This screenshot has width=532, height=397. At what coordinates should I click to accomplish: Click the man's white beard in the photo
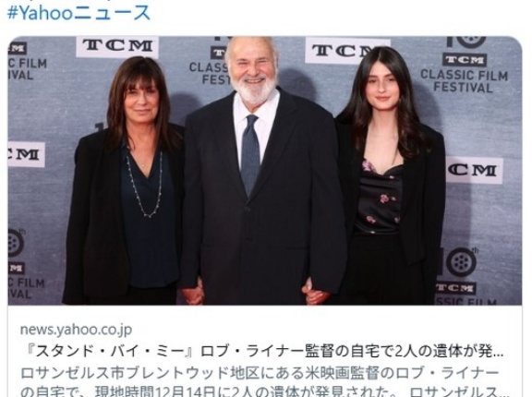coord(254,90)
